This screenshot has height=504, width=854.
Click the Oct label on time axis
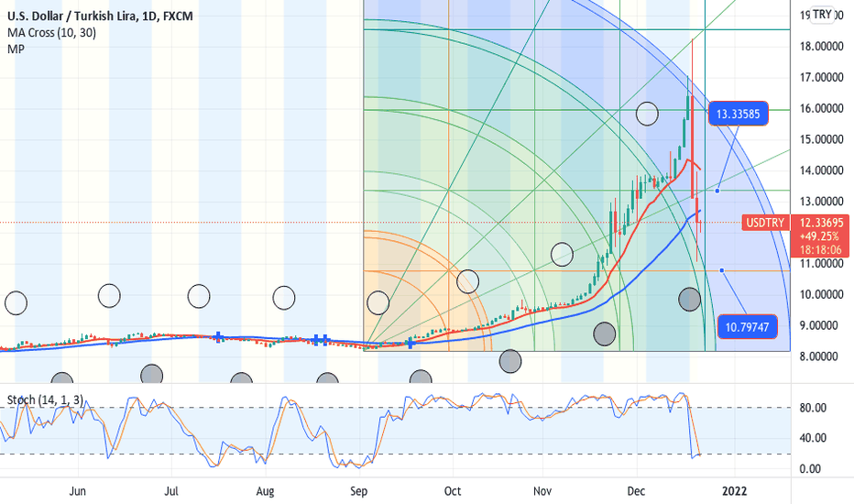tap(452, 491)
